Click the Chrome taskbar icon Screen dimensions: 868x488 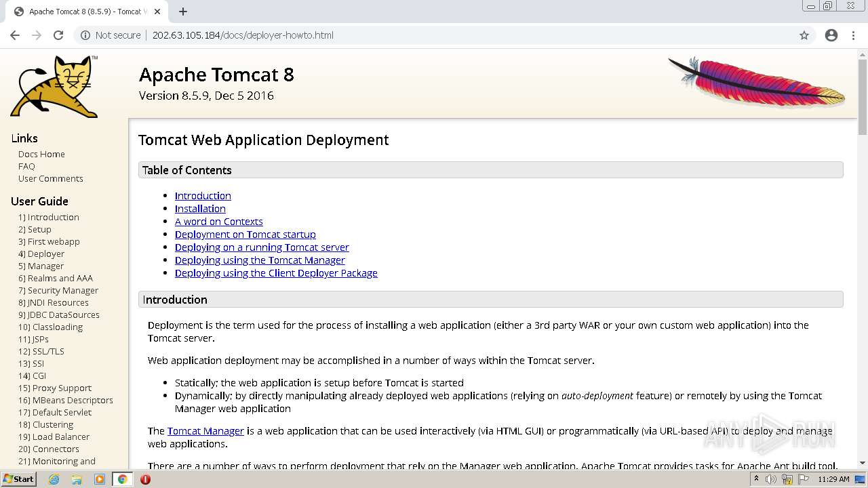pos(123,479)
